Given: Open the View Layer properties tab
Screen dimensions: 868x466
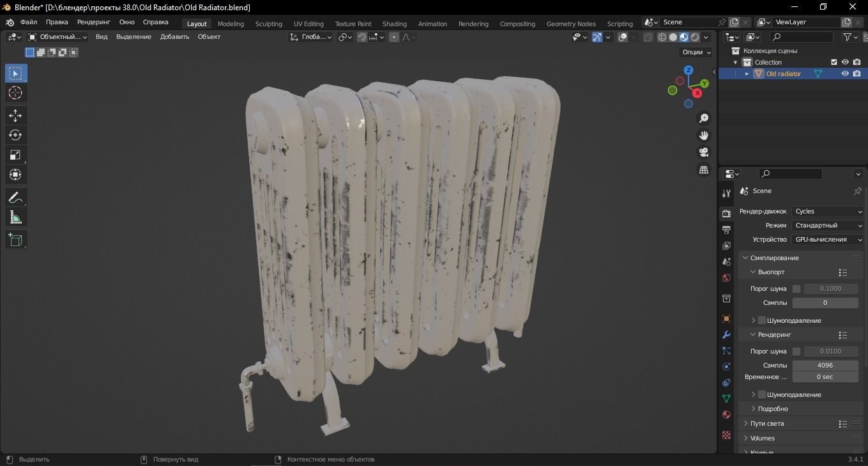Looking at the screenshot, I should (726, 245).
